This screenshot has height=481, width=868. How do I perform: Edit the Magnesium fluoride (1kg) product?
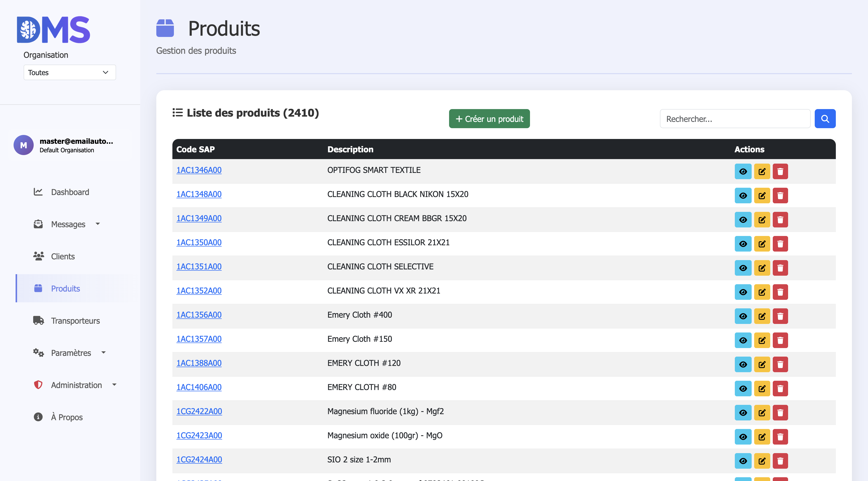pos(761,413)
